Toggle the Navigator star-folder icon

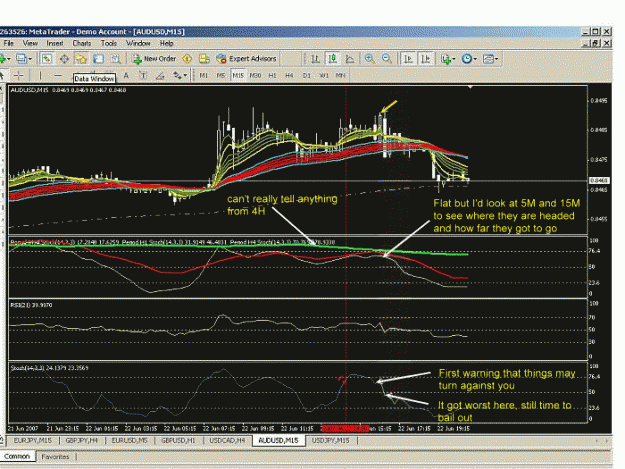81,59
